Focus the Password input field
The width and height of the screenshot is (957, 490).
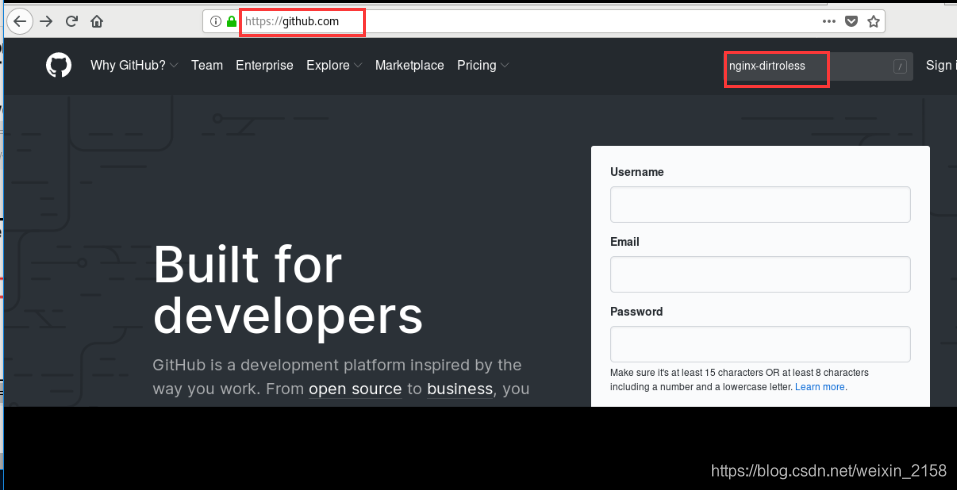pyautogui.click(x=760, y=344)
